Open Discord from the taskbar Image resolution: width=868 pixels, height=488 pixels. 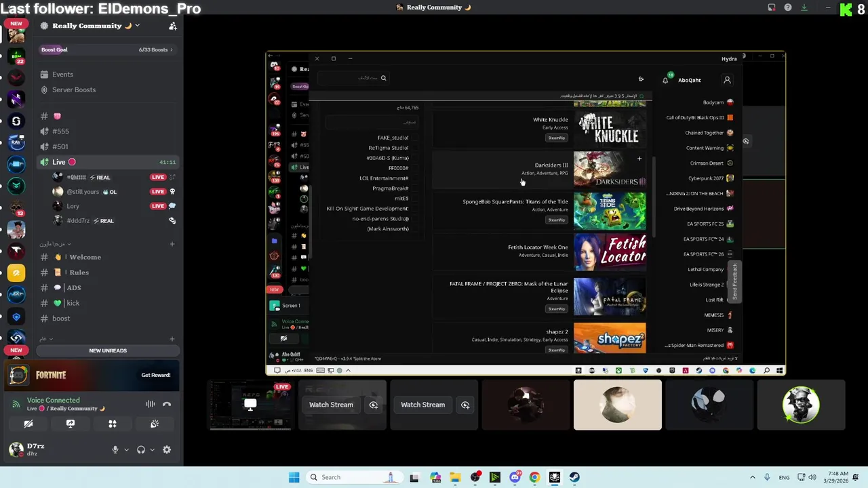point(515,477)
